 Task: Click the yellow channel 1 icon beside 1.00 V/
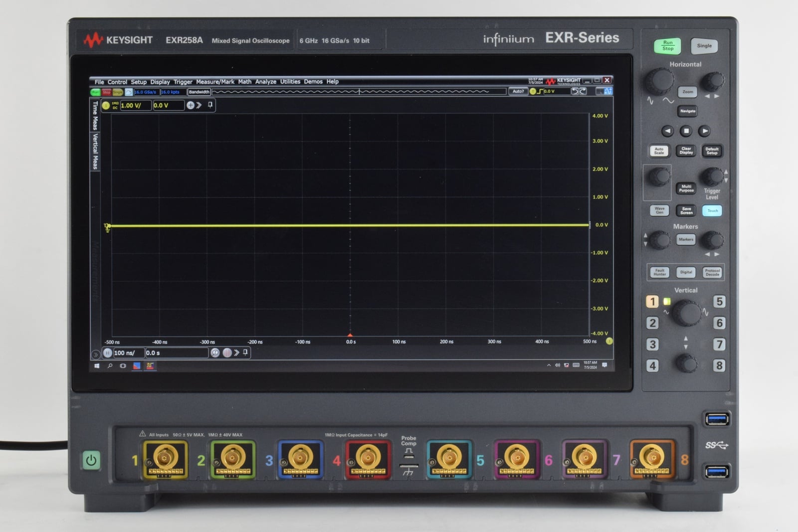coord(106,105)
